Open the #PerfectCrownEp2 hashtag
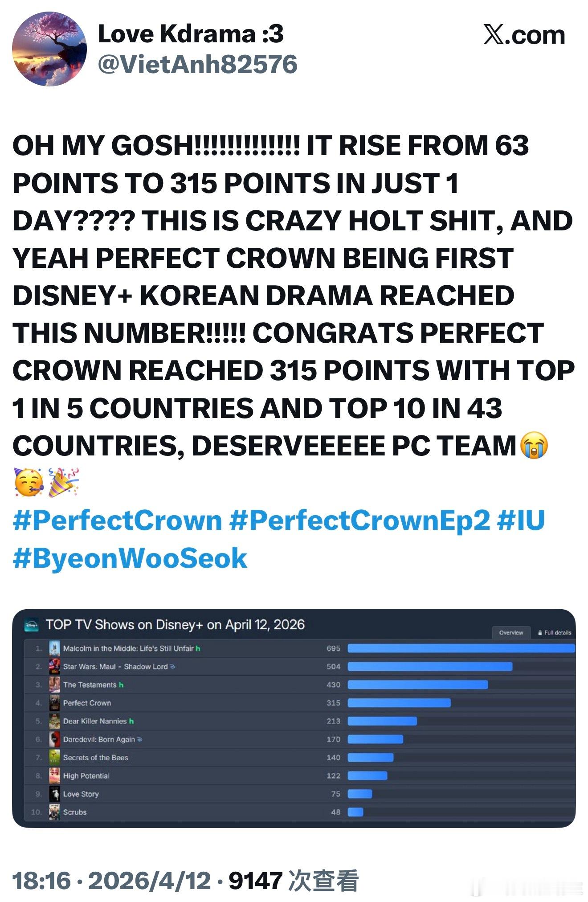 pos(359,520)
